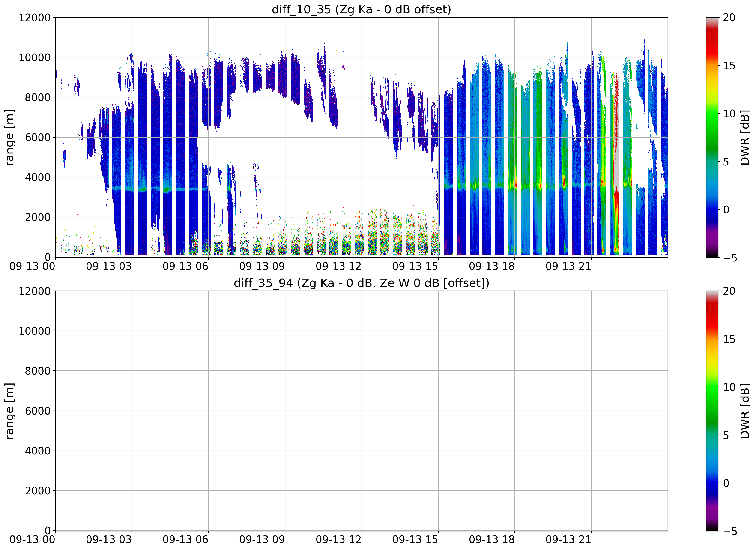This screenshot has width=756, height=550.
Task: Click the bottom plot's '6000' y-axis tick label
Action: tap(38, 411)
